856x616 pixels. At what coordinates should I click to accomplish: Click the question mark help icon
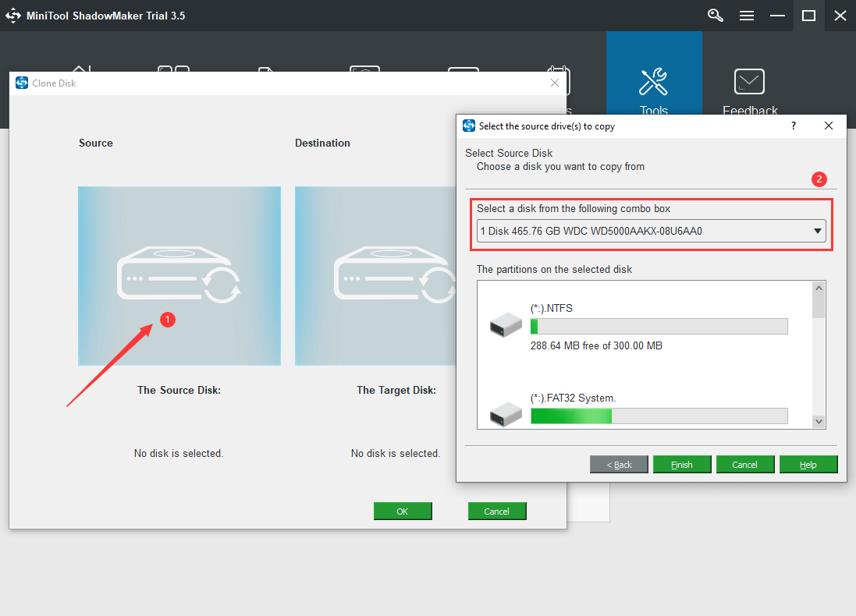point(794,126)
